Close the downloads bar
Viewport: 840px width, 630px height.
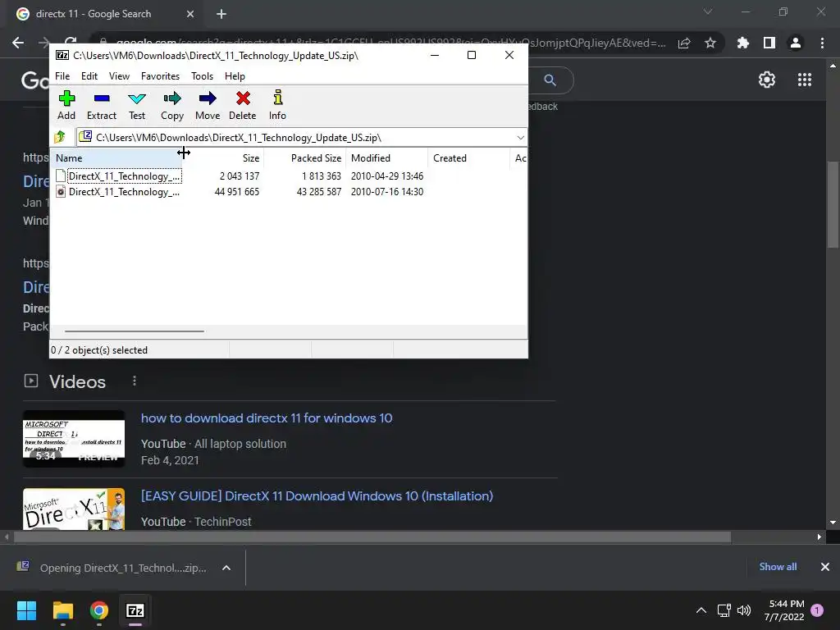pos(825,567)
